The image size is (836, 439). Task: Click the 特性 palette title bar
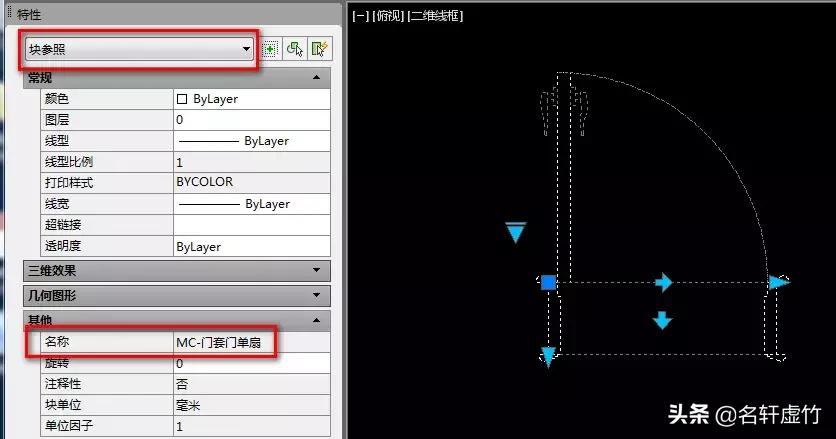click(173, 14)
